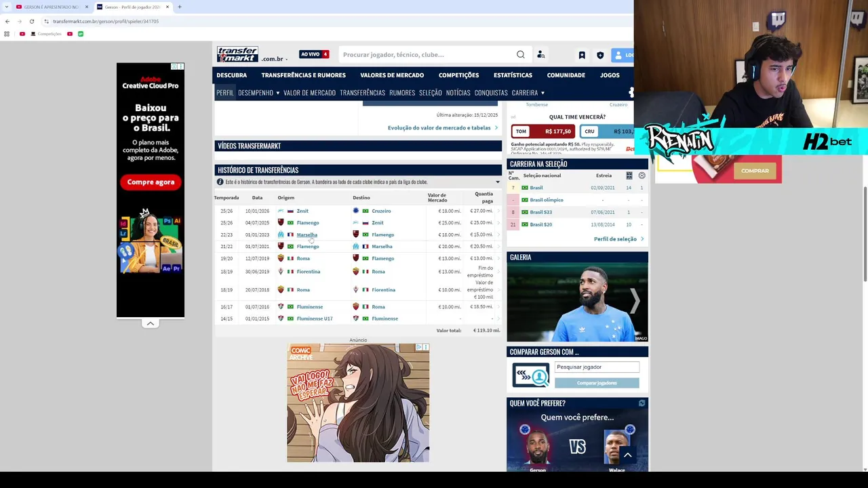Click the shield icon in header
Viewport: 868px width, 488px height.
click(x=600, y=55)
